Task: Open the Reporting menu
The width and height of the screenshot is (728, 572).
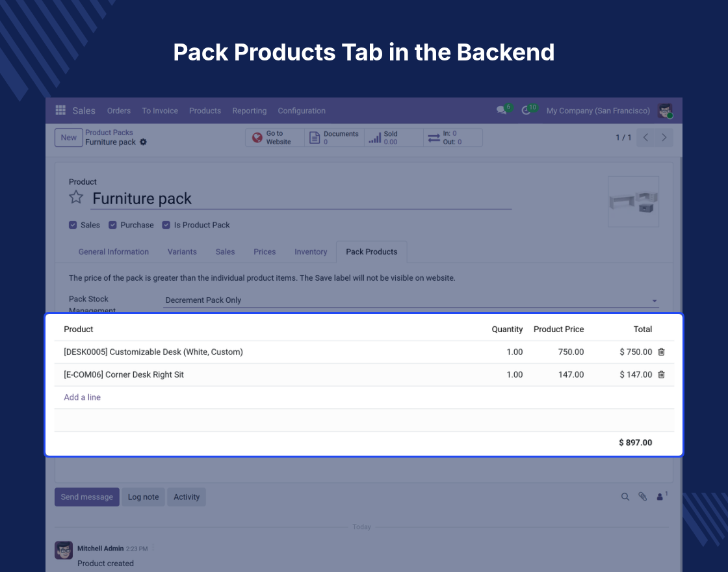Action: tap(250, 110)
